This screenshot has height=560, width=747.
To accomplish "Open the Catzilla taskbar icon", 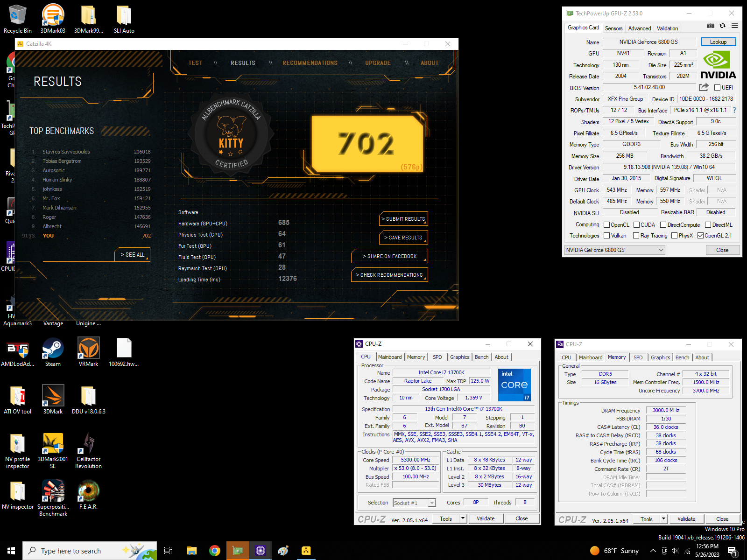I will [306, 551].
